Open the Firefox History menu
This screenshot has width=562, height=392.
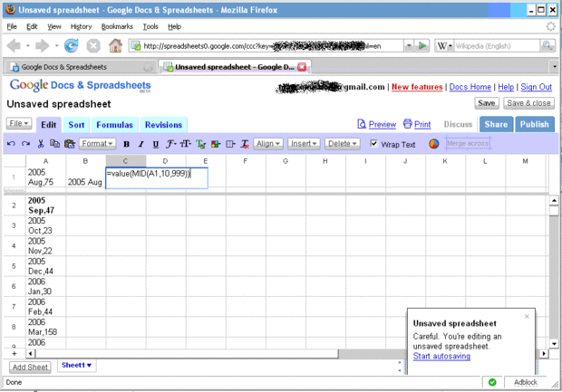click(x=81, y=26)
